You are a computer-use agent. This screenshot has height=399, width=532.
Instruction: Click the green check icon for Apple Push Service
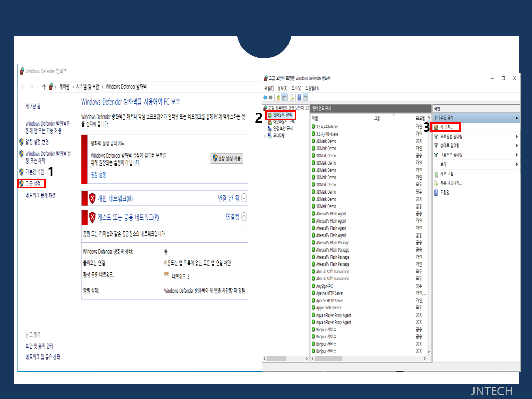click(x=313, y=308)
